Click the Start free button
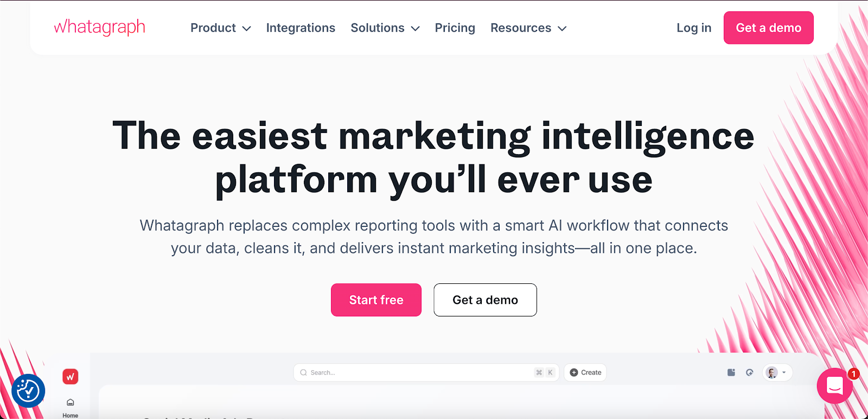Viewport: 868px width, 419px height. tap(376, 300)
